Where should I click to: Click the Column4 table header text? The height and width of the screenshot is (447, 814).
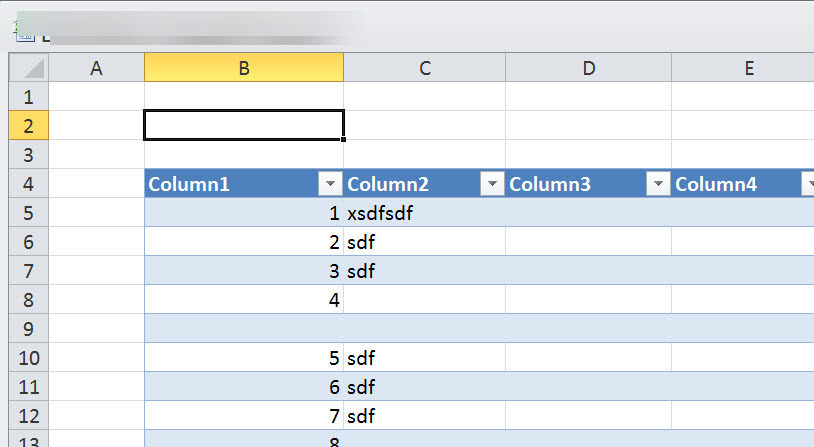coord(716,184)
